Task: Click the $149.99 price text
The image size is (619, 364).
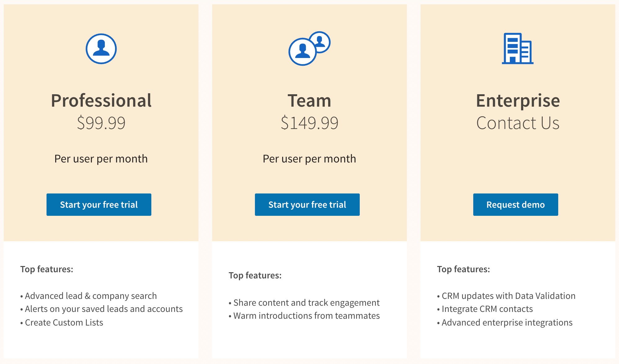Action: [x=309, y=123]
